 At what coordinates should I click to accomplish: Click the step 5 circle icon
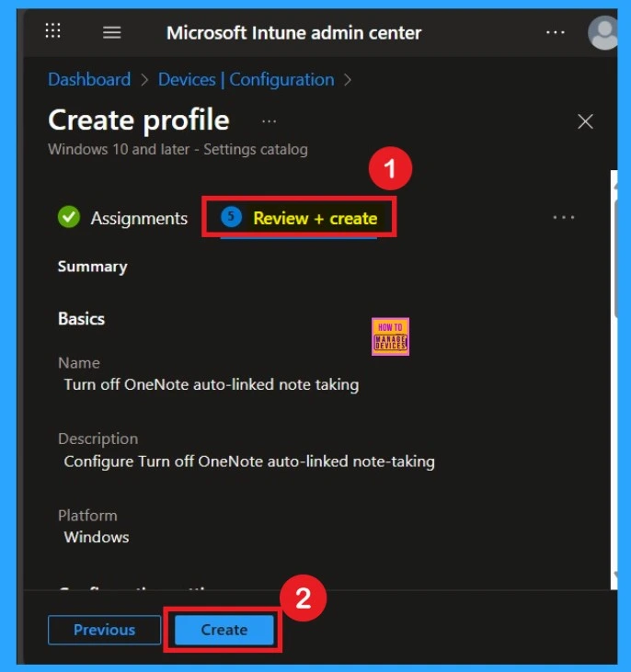pyautogui.click(x=231, y=217)
